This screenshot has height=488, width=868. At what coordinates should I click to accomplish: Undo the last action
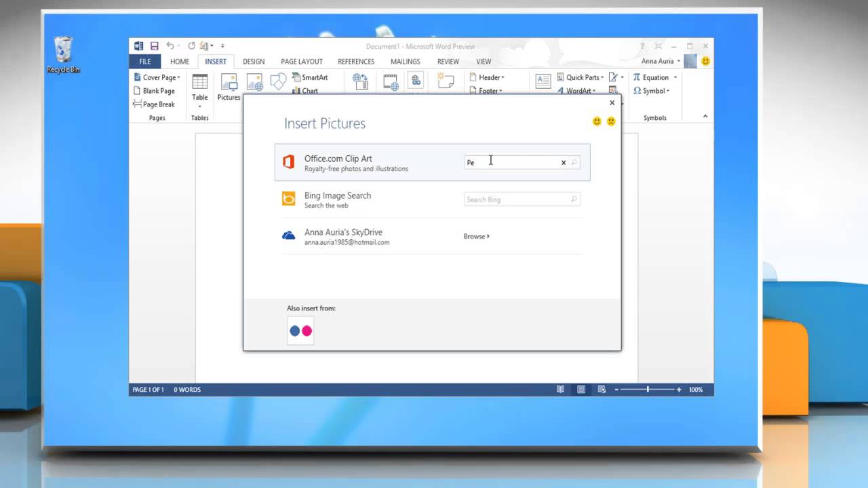click(170, 46)
